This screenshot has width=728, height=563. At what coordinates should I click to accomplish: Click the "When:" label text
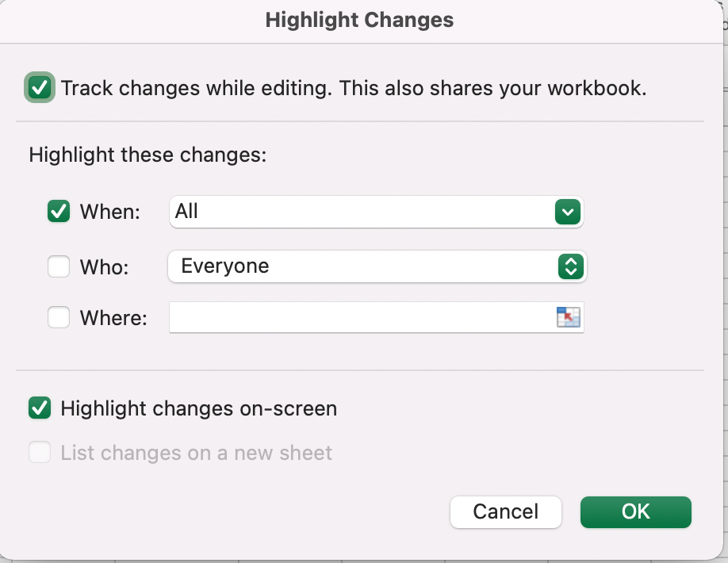pyautogui.click(x=110, y=212)
